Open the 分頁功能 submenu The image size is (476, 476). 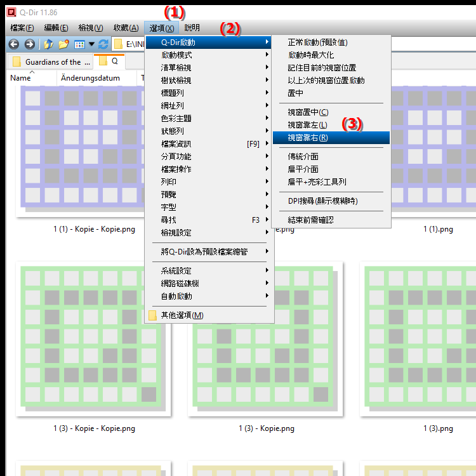point(209,157)
